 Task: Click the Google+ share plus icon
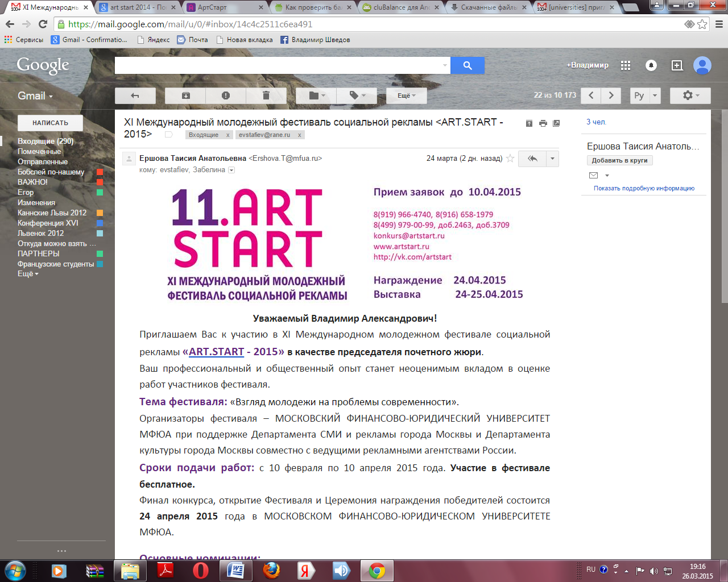coord(677,65)
